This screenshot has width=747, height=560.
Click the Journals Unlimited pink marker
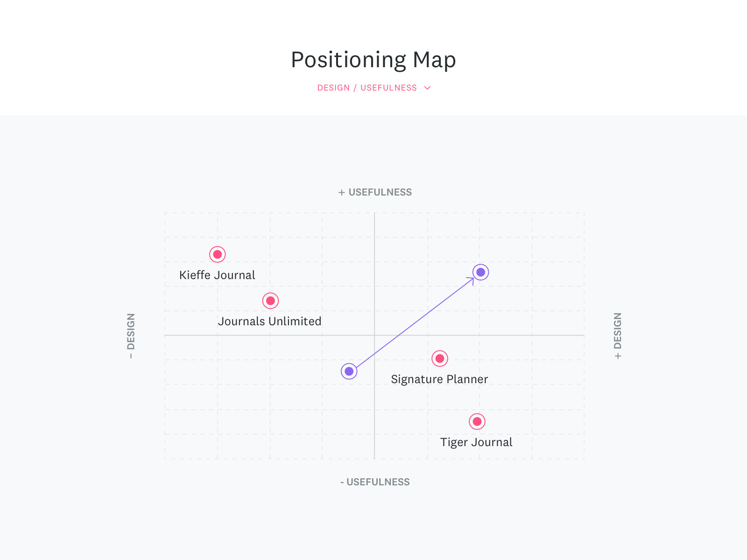click(271, 301)
